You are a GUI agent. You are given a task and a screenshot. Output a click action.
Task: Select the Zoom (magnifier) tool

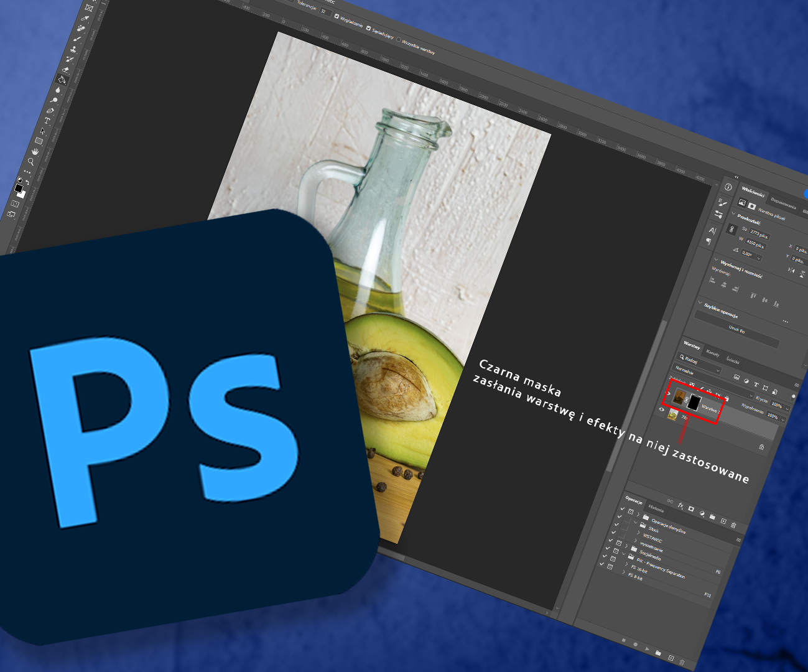point(31,162)
